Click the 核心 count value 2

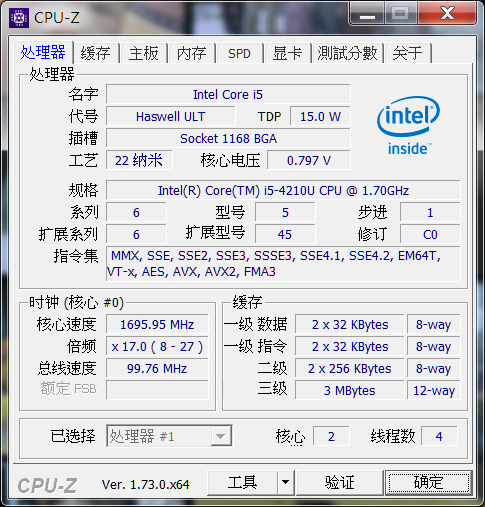pos(331,436)
